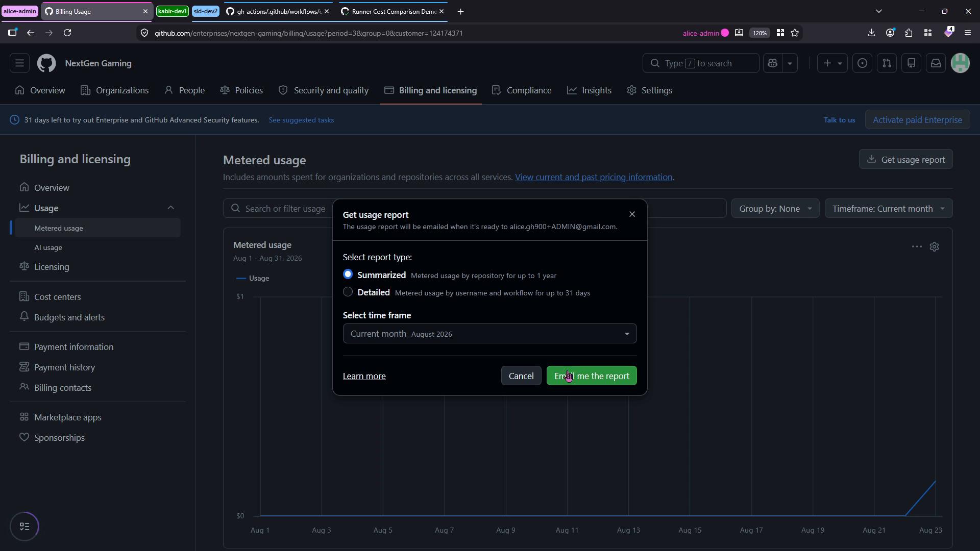Open the floating task list button
Image resolution: width=980 pixels, height=551 pixels.
click(x=24, y=527)
